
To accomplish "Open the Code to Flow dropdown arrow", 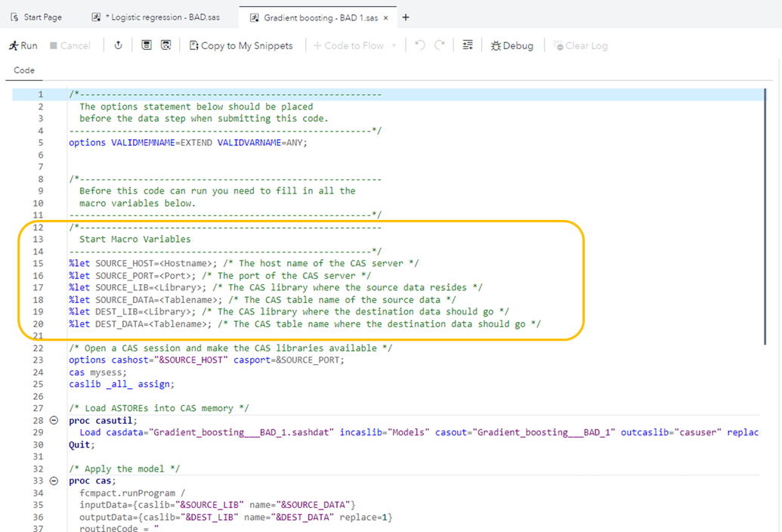I will [x=394, y=46].
